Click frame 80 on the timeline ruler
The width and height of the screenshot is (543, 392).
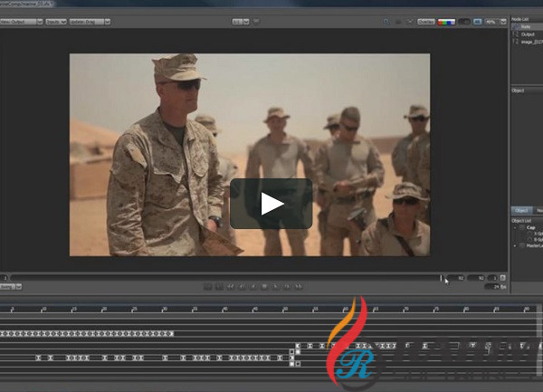(466, 309)
